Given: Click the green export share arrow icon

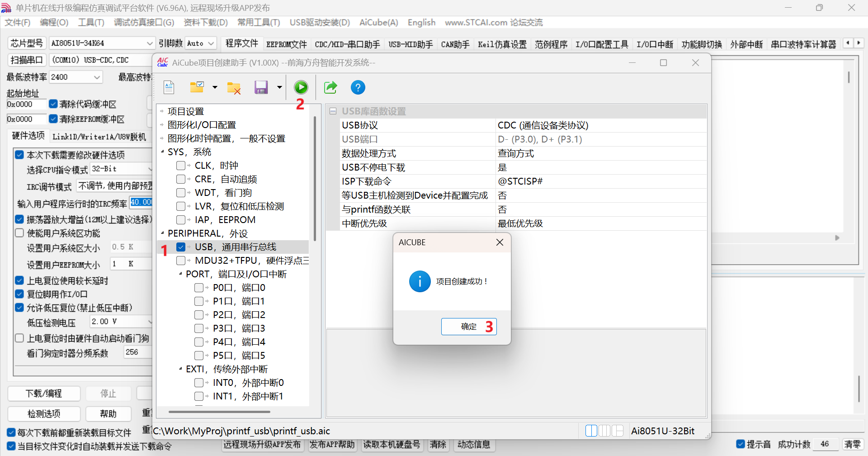Looking at the screenshot, I should [330, 87].
